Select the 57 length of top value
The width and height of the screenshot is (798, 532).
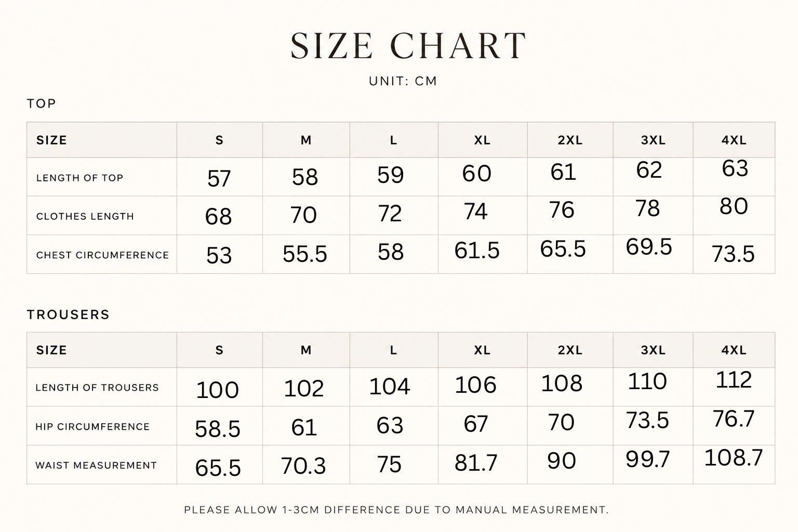[x=219, y=179]
